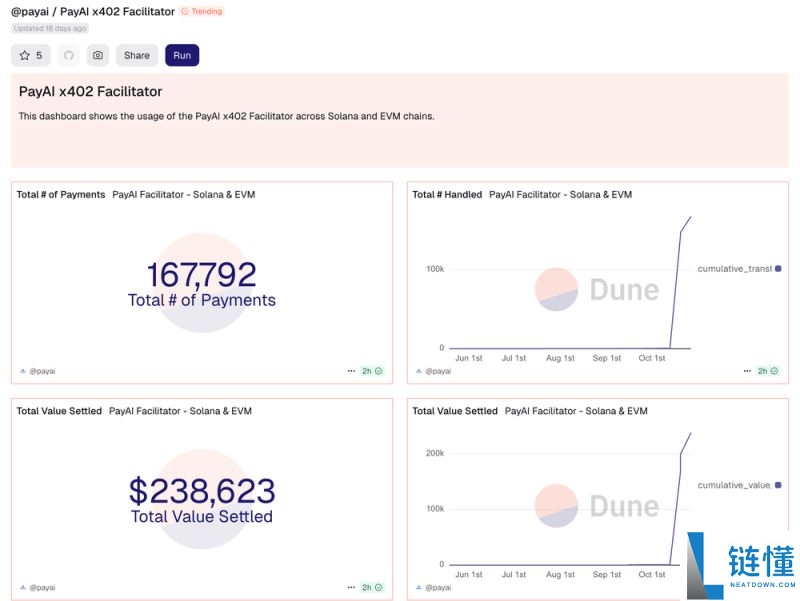Screen dimensions: 800x601
Task: Open Total Value Settled chart query title
Action: tap(455, 411)
